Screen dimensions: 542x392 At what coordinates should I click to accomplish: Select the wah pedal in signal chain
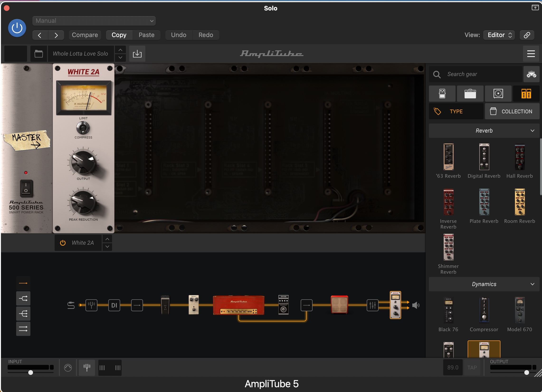165,305
